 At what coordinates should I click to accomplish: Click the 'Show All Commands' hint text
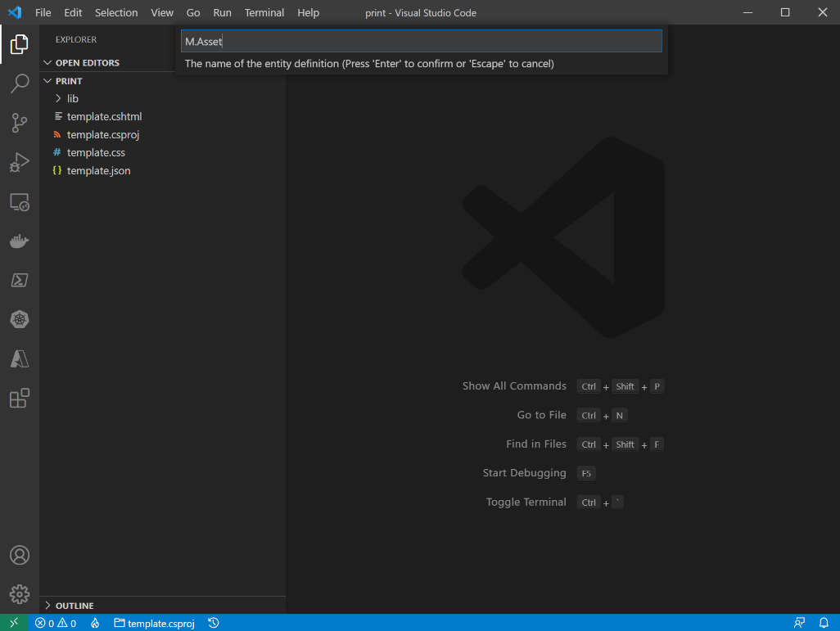coord(514,385)
